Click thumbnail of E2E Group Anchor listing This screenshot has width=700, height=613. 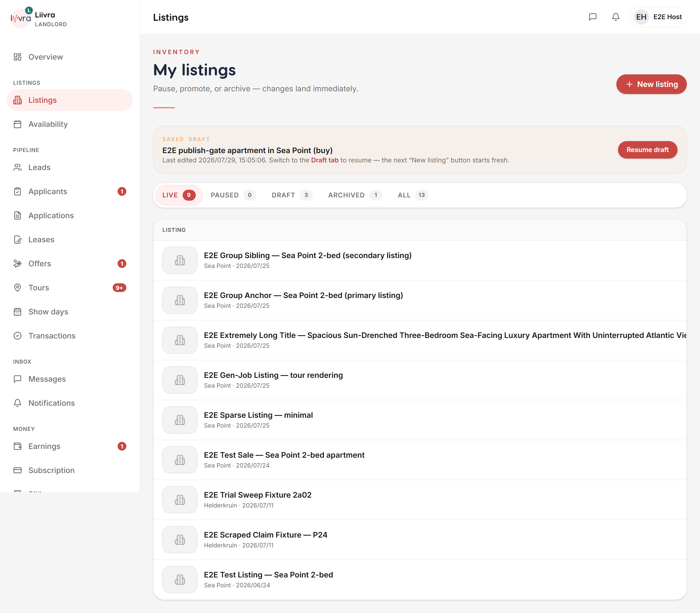tap(180, 300)
